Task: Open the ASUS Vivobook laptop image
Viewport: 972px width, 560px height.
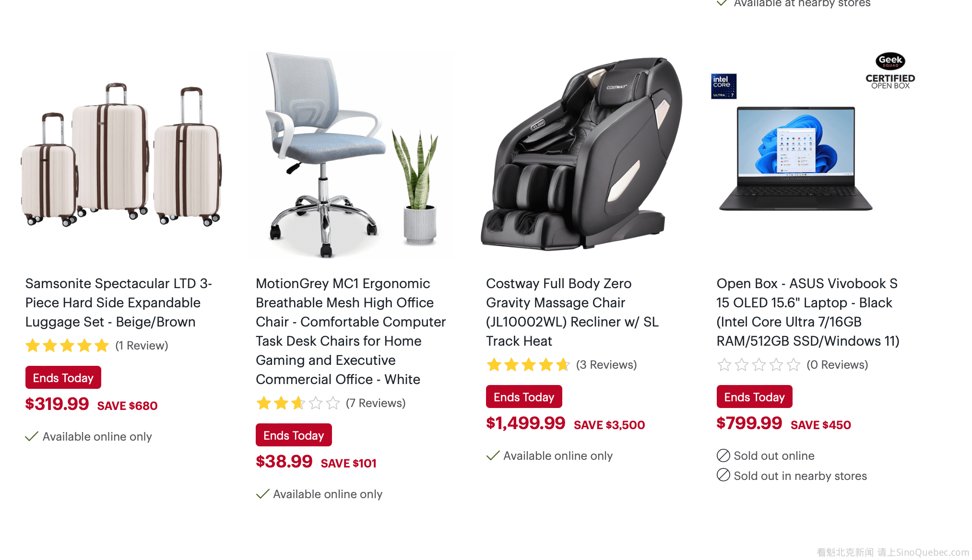Action: (x=795, y=159)
